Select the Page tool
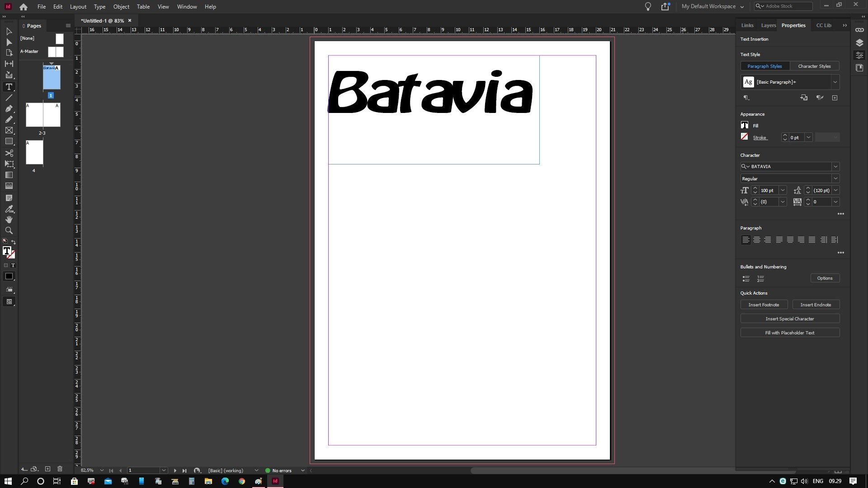This screenshot has height=488, width=868. point(9,53)
